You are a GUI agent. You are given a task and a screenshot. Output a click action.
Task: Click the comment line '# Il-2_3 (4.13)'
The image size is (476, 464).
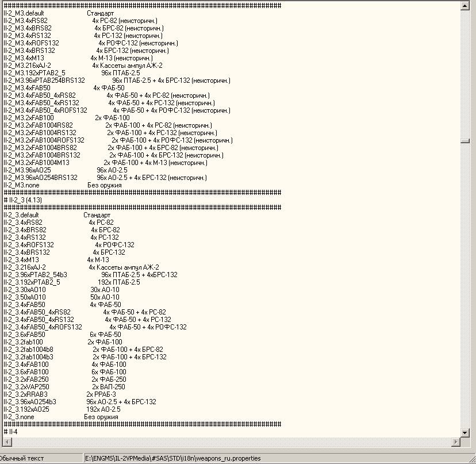pyautogui.click(x=23, y=200)
